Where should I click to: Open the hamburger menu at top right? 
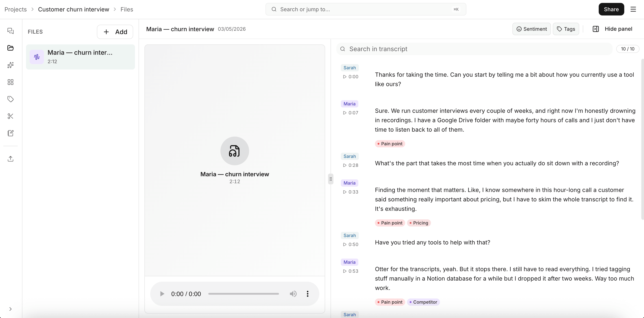[633, 9]
